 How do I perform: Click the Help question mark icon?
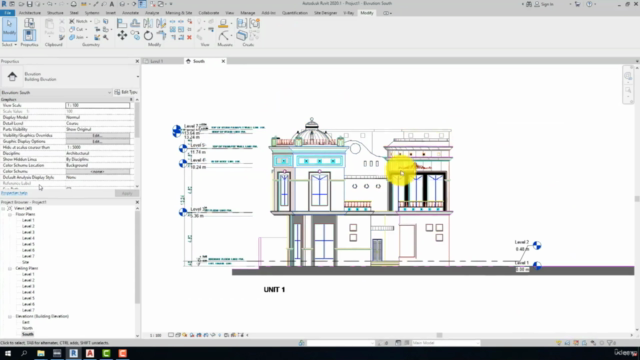coord(589,4)
